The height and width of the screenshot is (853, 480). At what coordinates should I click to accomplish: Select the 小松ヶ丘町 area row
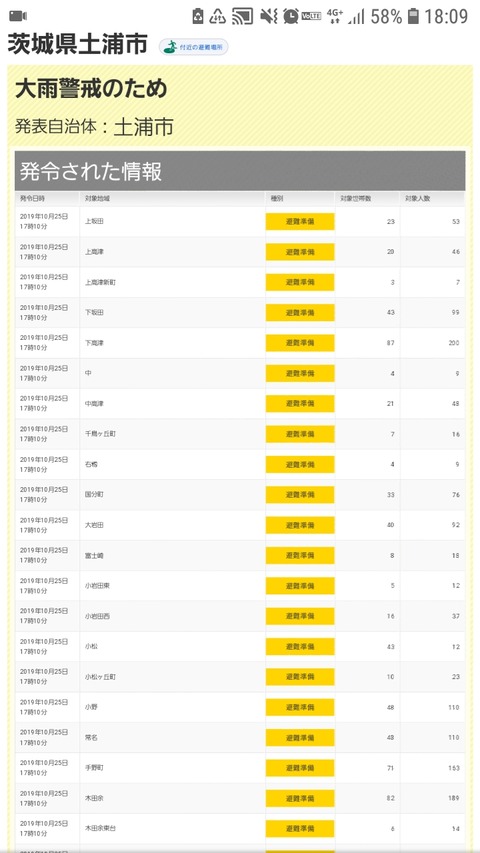[240, 677]
